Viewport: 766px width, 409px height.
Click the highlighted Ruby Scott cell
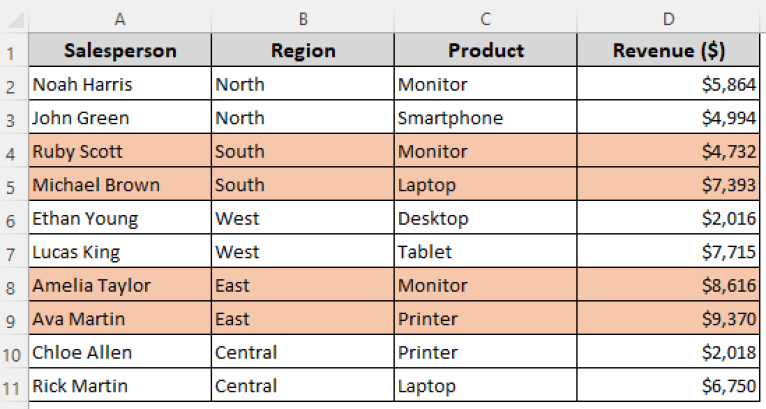pos(120,152)
